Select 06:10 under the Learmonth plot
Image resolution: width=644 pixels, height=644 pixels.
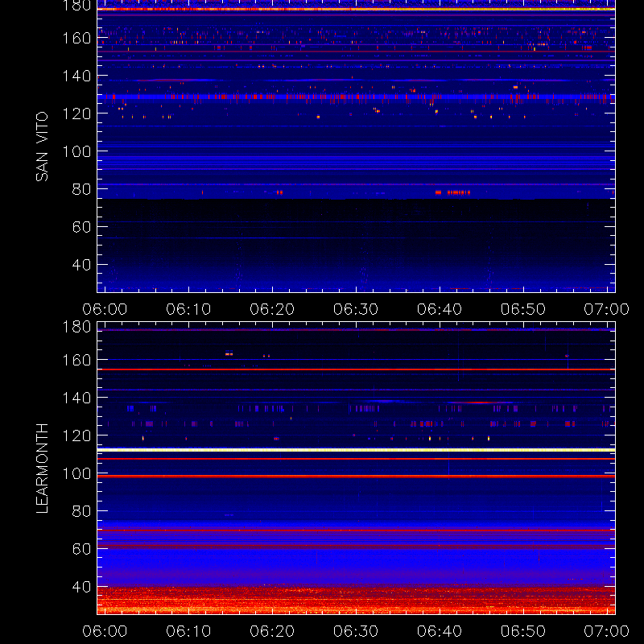click(188, 631)
